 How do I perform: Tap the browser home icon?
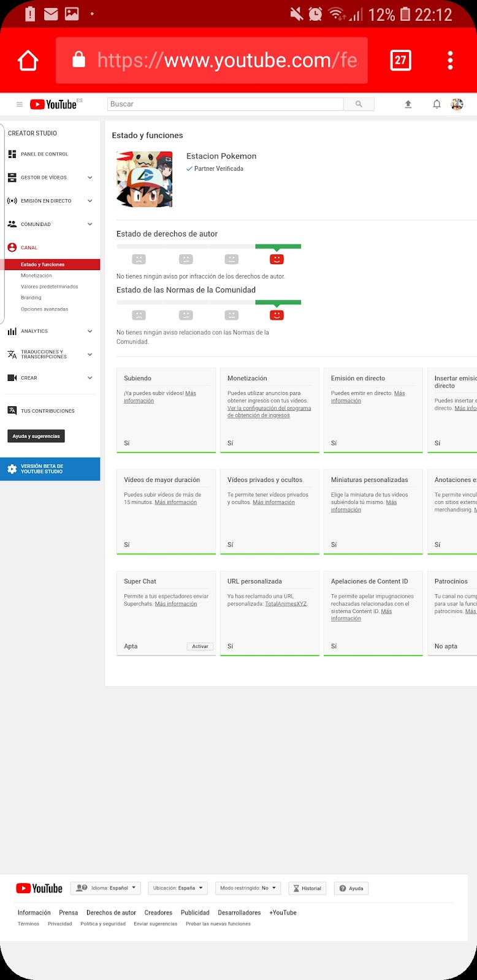click(x=28, y=61)
